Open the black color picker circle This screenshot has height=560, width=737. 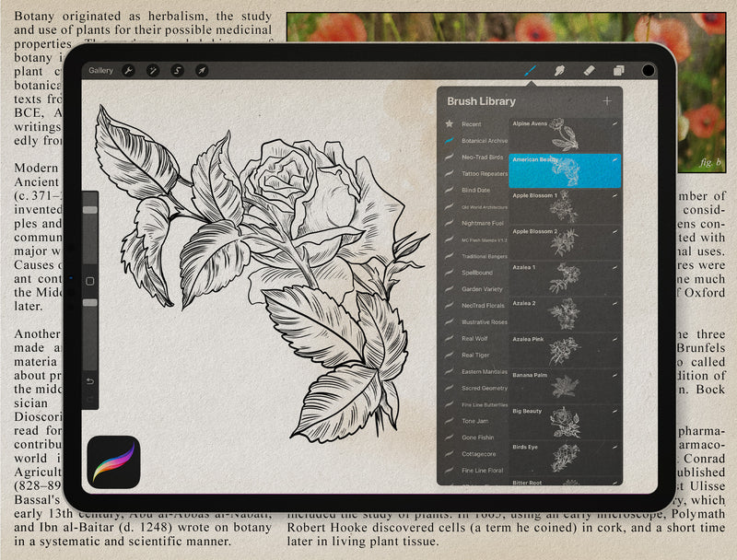(x=649, y=70)
